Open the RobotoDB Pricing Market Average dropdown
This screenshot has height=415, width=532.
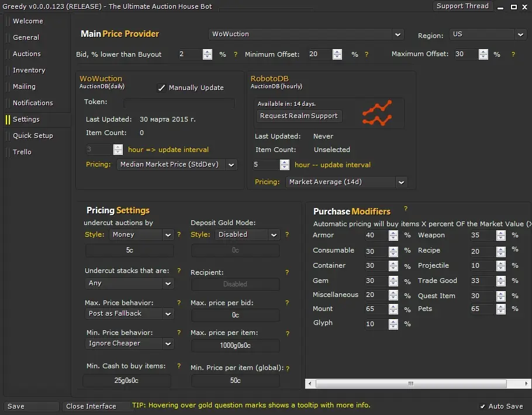pyautogui.click(x=347, y=182)
